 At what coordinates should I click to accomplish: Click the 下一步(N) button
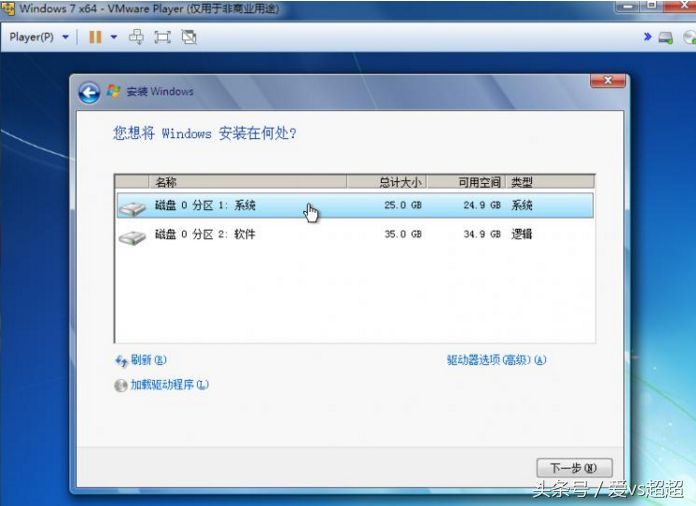(574, 468)
